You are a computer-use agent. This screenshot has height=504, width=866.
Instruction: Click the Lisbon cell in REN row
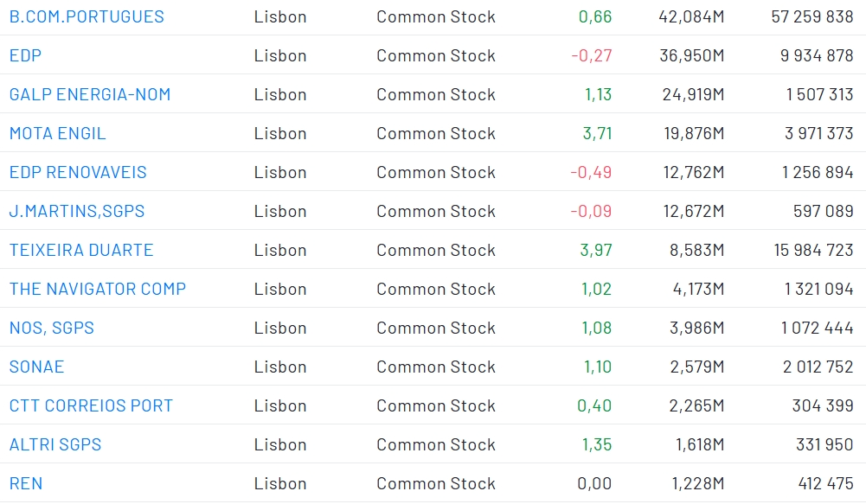point(280,483)
